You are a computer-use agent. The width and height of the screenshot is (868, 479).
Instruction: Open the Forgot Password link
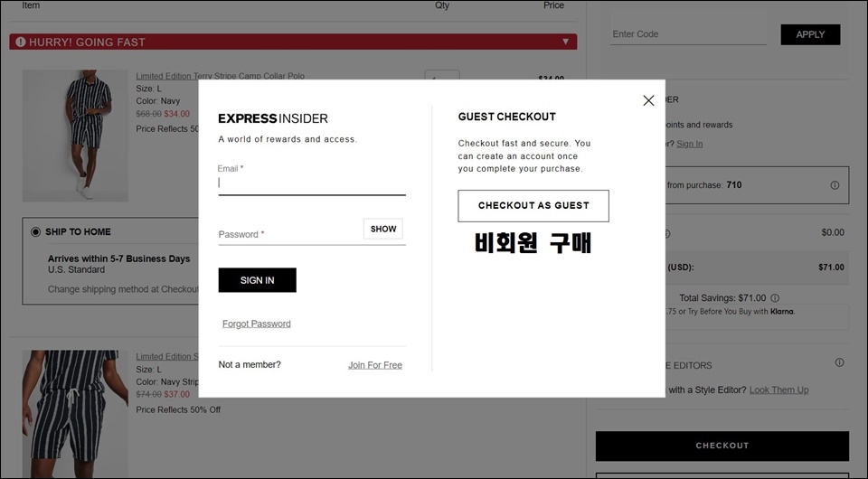pos(256,324)
